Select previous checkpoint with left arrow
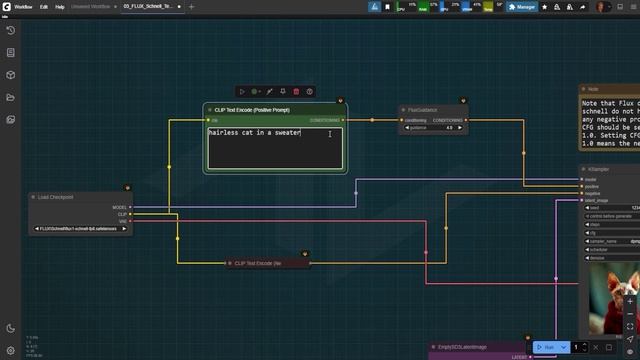This screenshot has height=360, width=640. pyautogui.click(x=37, y=229)
